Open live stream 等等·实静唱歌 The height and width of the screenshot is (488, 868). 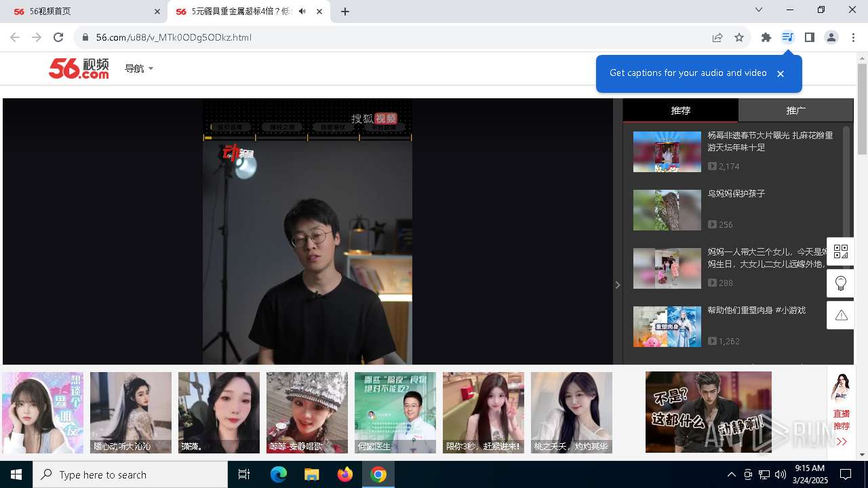[307, 413]
